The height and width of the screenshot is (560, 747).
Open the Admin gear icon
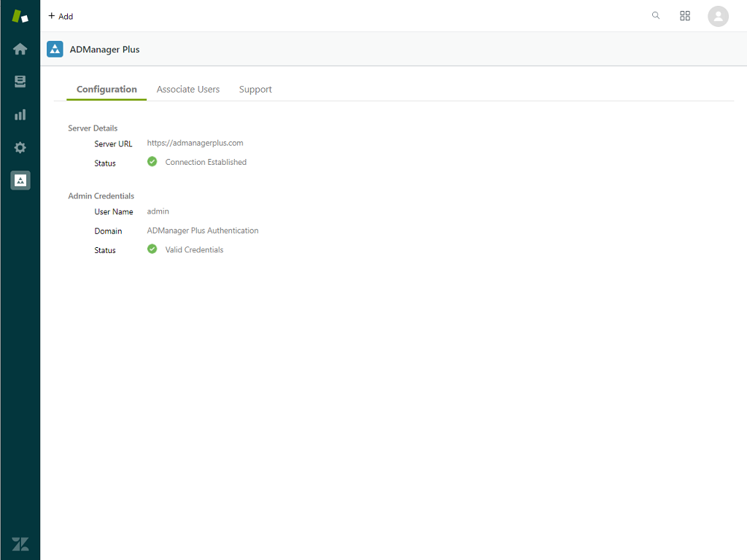pyautogui.click(x=20, y=147)
